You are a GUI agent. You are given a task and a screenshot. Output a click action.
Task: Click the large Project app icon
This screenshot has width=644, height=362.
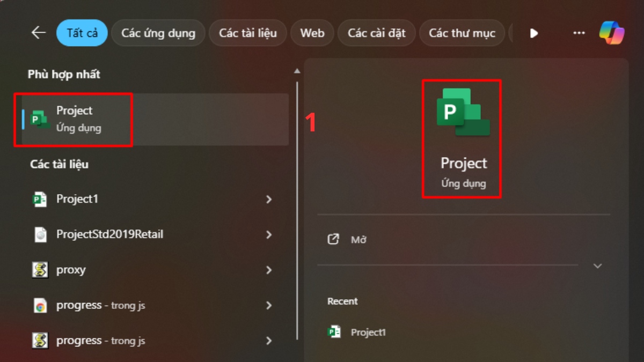pos(463,113)
